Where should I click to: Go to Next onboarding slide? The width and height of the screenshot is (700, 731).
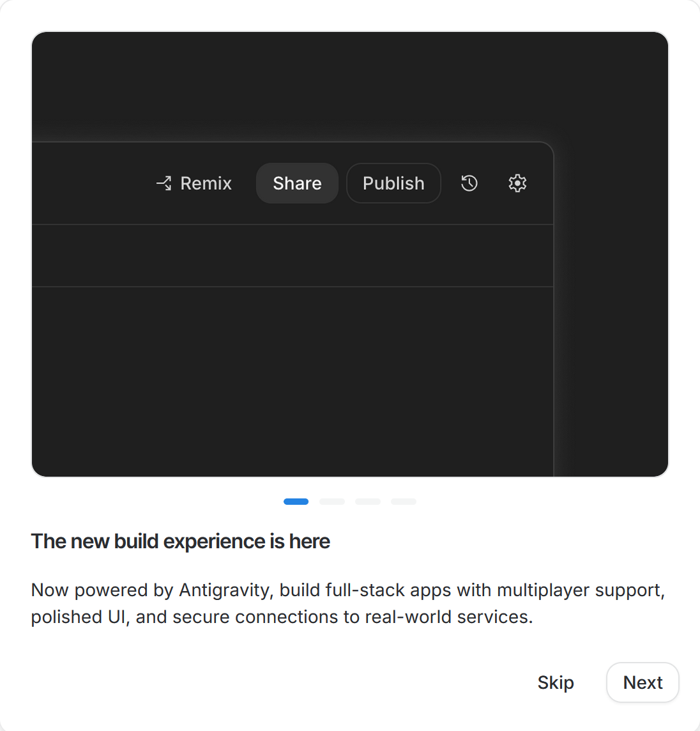click(x=643, y=682)
